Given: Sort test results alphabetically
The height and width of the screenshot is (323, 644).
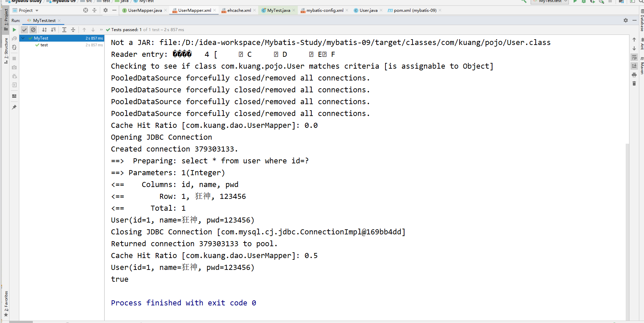Looking at the screenshot, I should point(44,30).
